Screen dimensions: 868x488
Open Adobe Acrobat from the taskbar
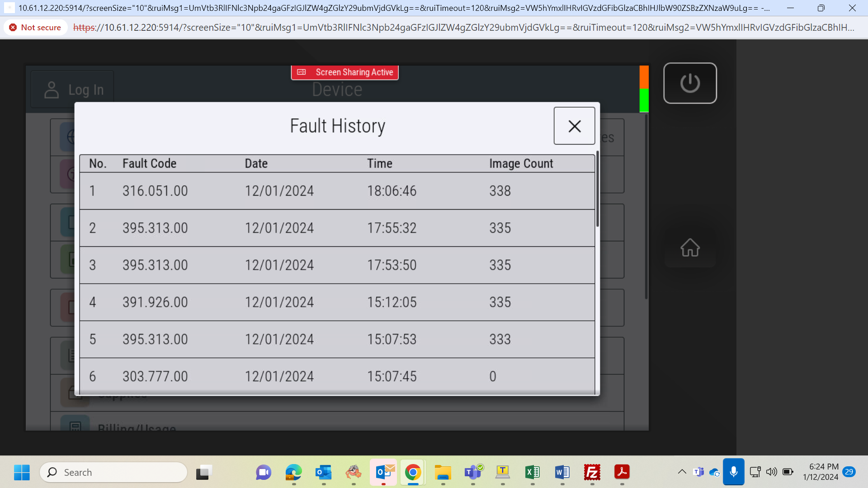coord(622,473)
